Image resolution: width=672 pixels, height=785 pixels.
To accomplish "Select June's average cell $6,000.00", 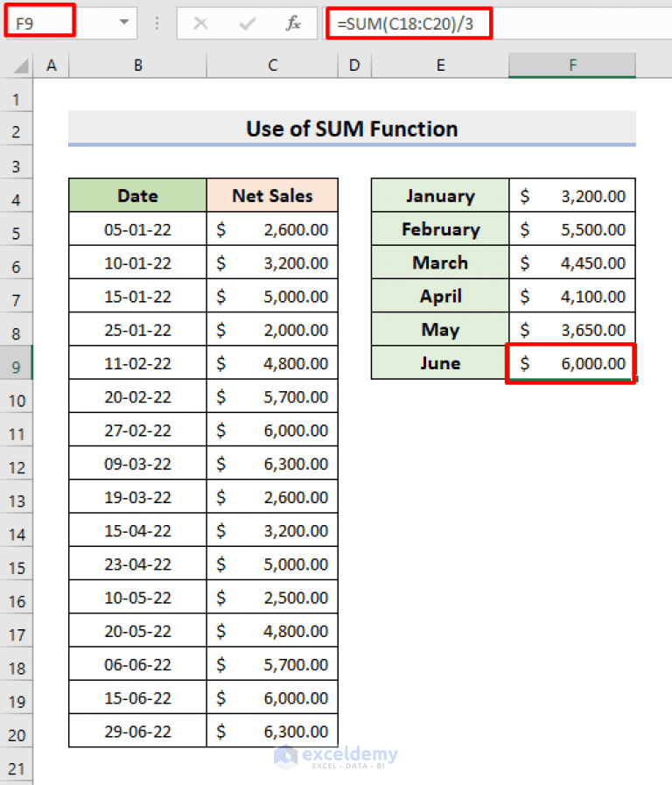I will (572, 363).
